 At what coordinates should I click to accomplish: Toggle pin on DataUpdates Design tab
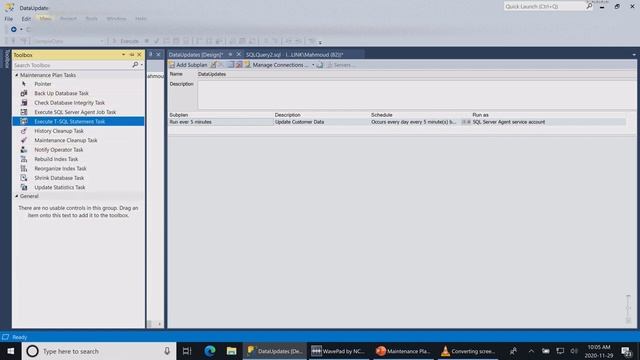click(230, 54)
